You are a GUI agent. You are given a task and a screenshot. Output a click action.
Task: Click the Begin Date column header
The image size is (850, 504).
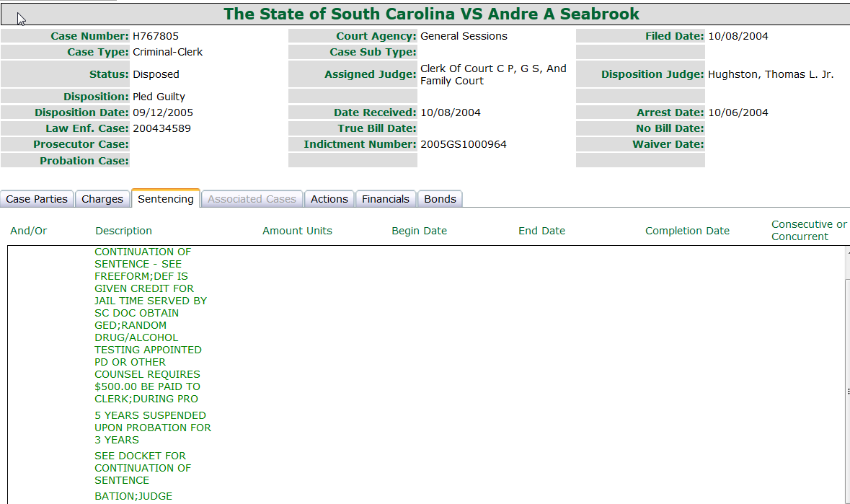(419, 231)
